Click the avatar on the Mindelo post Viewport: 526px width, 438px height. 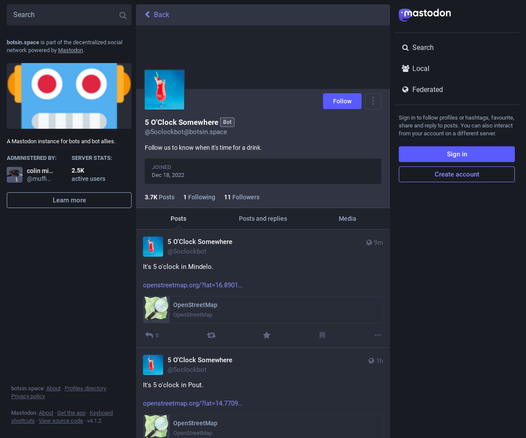(153, 247)
